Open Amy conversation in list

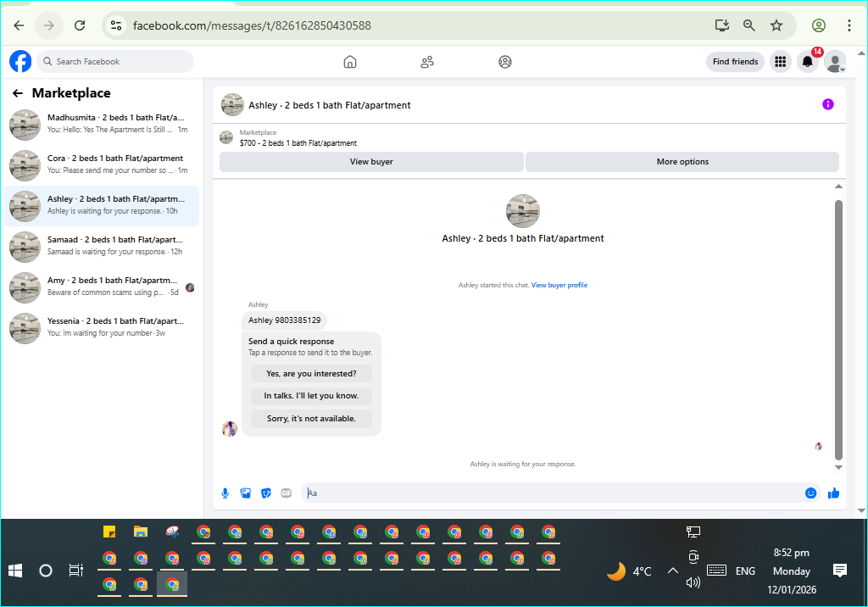102,287
